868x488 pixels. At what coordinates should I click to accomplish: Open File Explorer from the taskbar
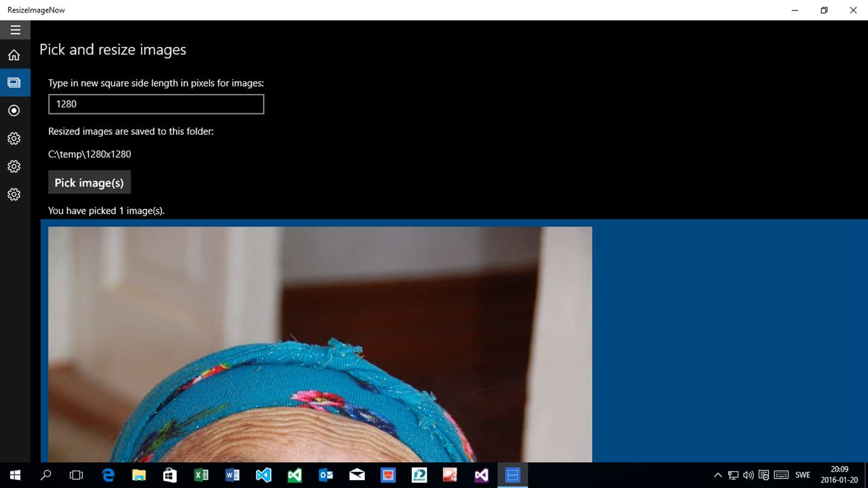[x=139, y=475]
